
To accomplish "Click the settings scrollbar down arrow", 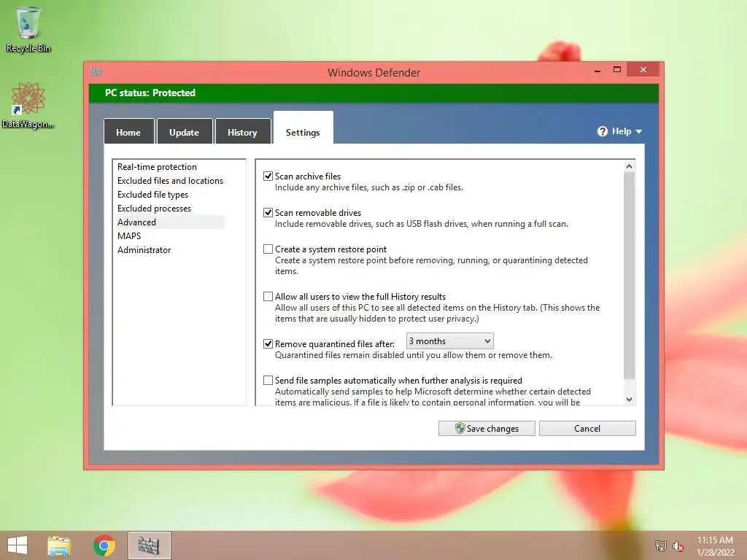I will click(x=629, y=400).
